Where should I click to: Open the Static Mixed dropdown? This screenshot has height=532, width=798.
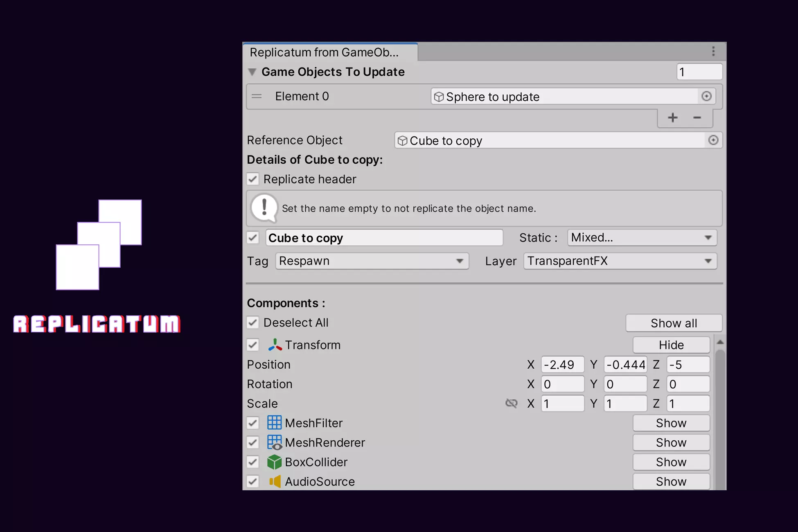point(642,238)
